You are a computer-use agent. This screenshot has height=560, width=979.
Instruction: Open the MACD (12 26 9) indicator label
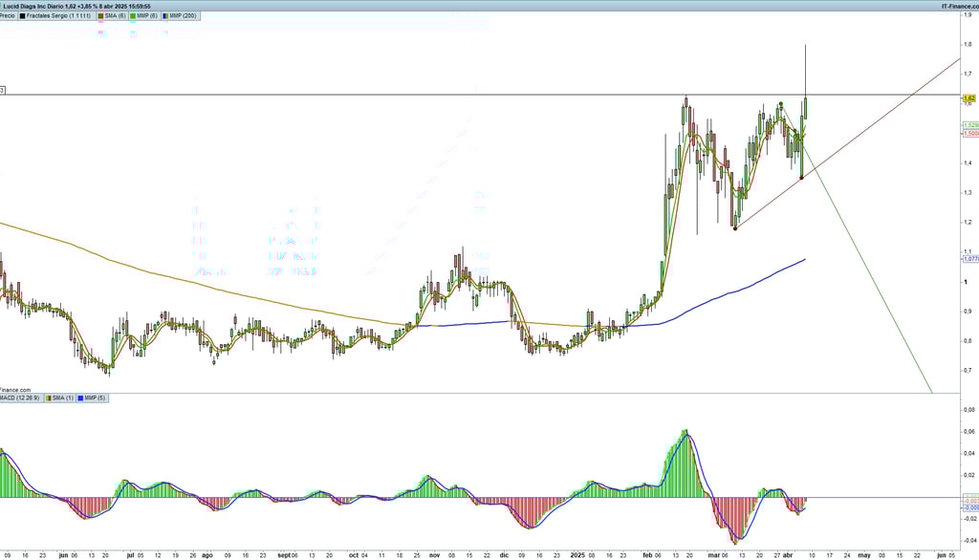pos(19,398)
